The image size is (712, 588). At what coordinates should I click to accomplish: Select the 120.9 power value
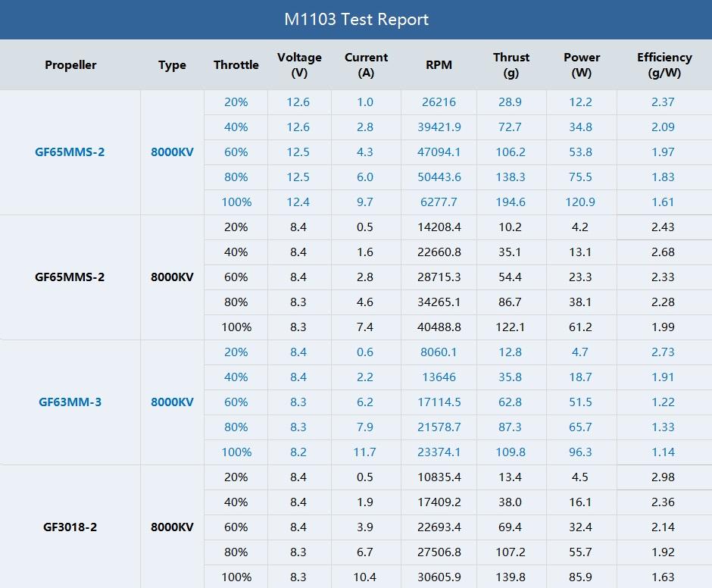[580, 202]
